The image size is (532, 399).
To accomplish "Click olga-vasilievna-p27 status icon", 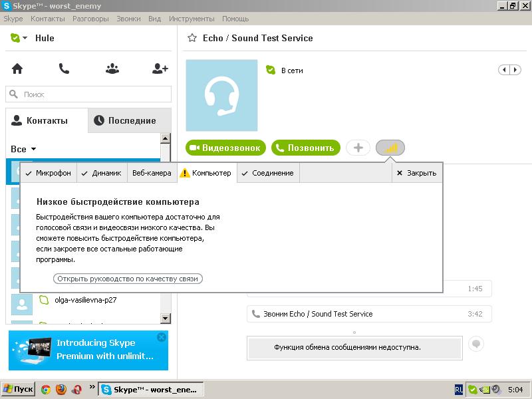I will (x=44, y=300).
